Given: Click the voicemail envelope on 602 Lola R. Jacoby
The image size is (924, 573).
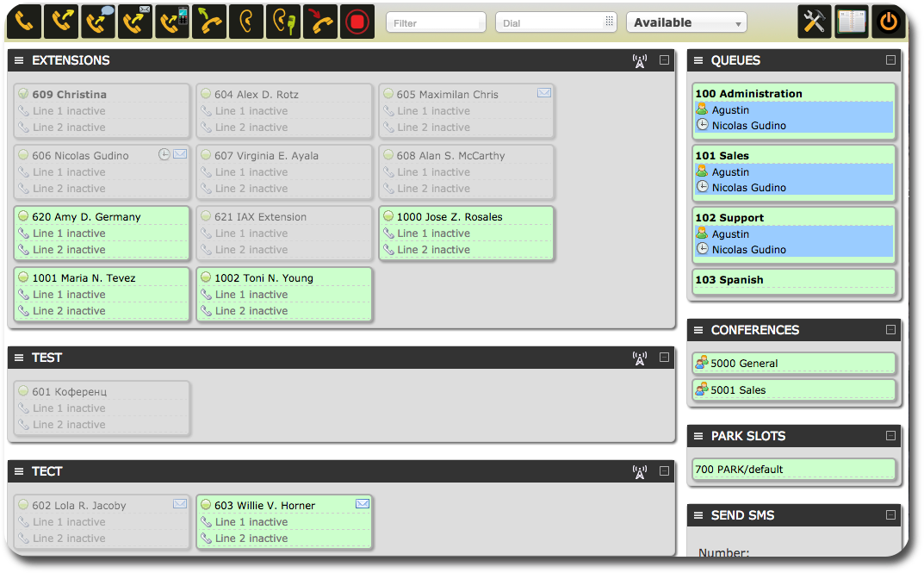Looking at the screenshot, I should [x=180, y=503].
